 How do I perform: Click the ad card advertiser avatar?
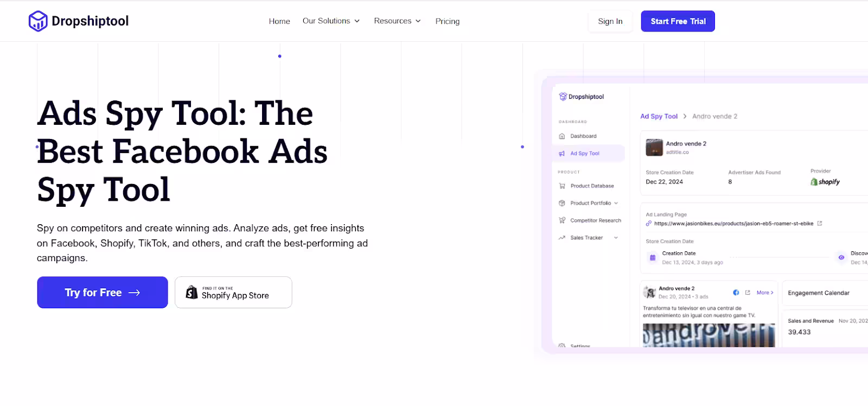tap(649, 293)
